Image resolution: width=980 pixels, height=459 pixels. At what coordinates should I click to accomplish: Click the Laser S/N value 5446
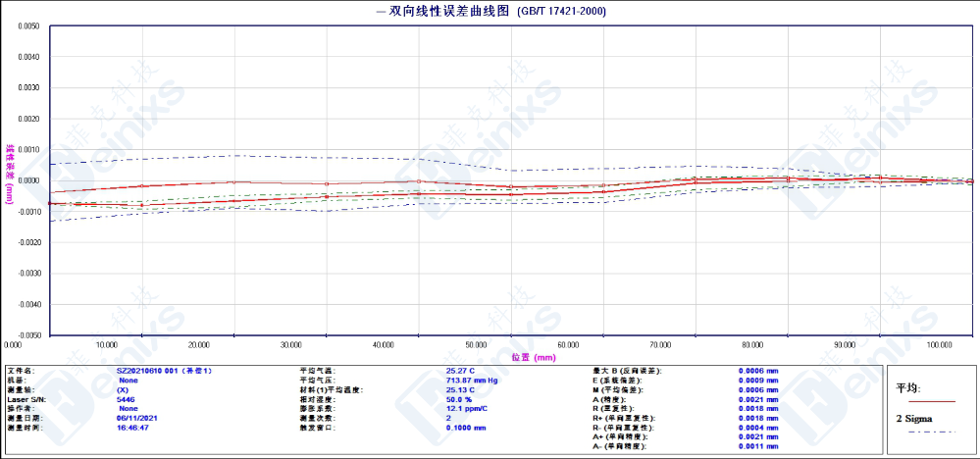(x=126, y=399)
